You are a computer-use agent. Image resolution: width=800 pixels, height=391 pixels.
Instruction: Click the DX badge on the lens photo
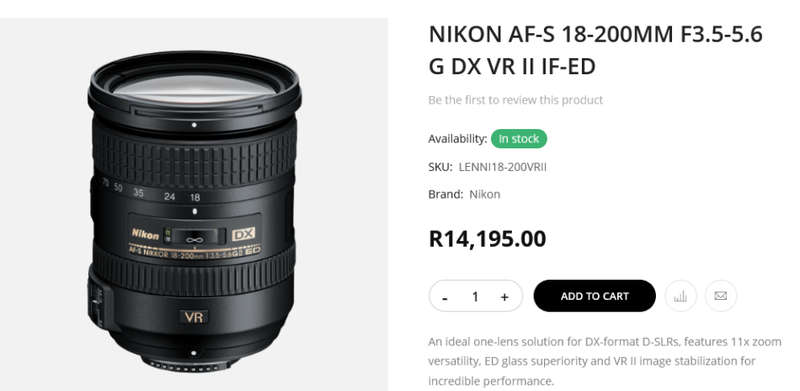click(243, 234)
